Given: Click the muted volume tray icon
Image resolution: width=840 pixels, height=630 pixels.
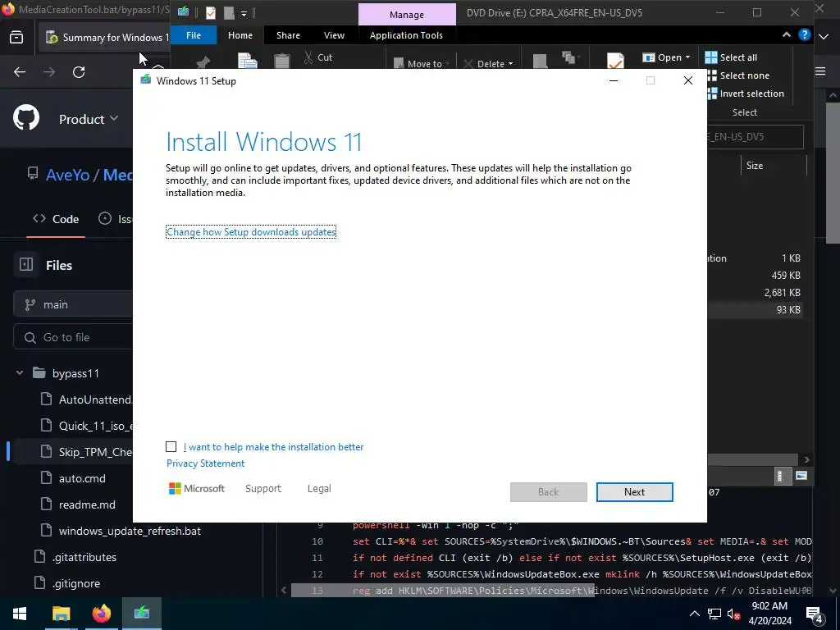Looking at the screenshot, I should point(734,614).
